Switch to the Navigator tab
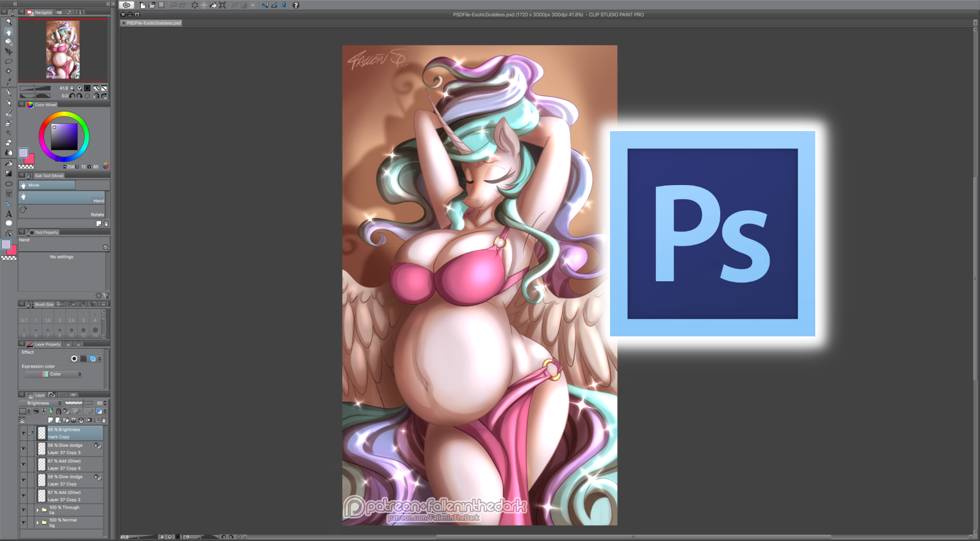The height and width of the screenshot is (541, 980). click(40, 12)
